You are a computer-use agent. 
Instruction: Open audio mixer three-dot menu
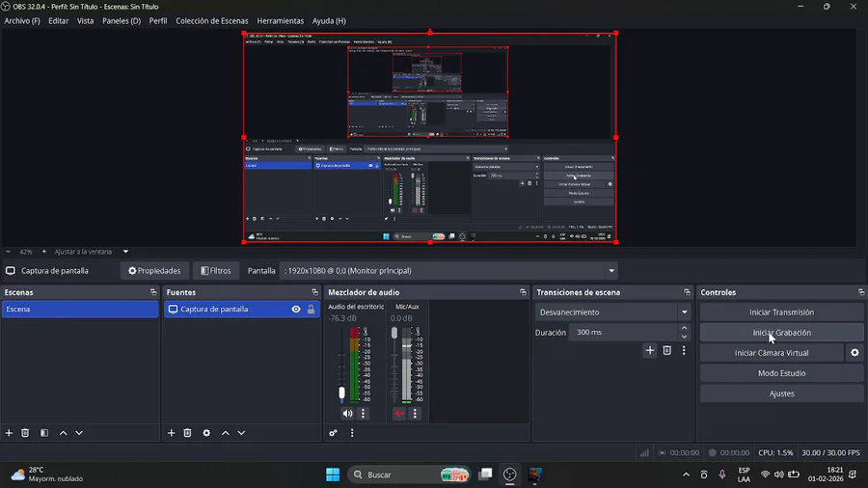(x=352, y=433)
